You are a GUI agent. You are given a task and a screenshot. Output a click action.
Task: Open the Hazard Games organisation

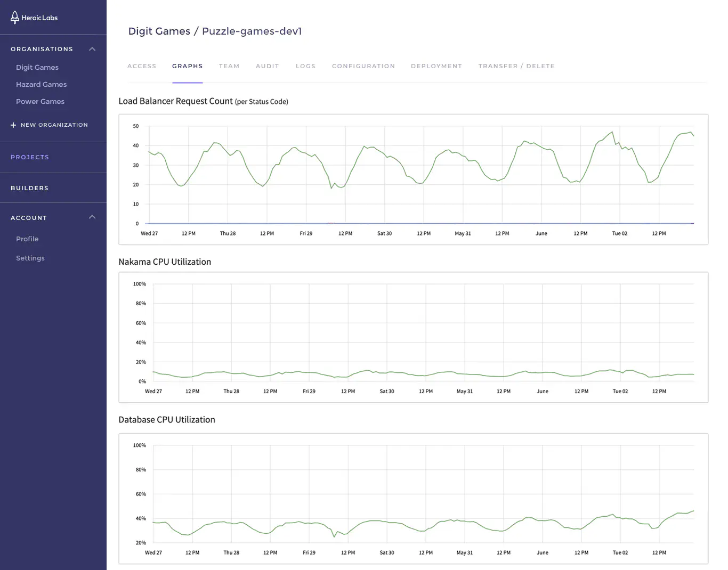[x=41, y=84]
